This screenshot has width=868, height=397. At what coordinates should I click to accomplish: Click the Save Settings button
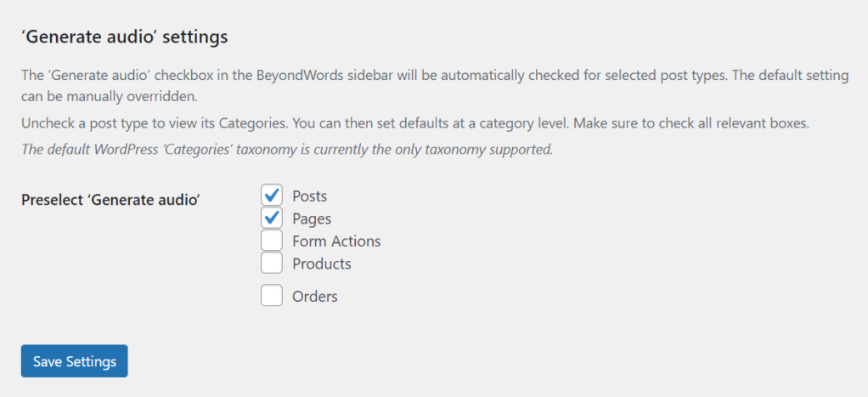(75, 361)
